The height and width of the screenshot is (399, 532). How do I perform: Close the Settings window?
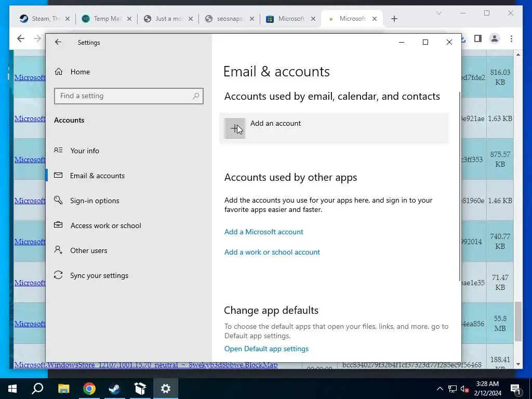pyautogui.click(x=449, y=42)
